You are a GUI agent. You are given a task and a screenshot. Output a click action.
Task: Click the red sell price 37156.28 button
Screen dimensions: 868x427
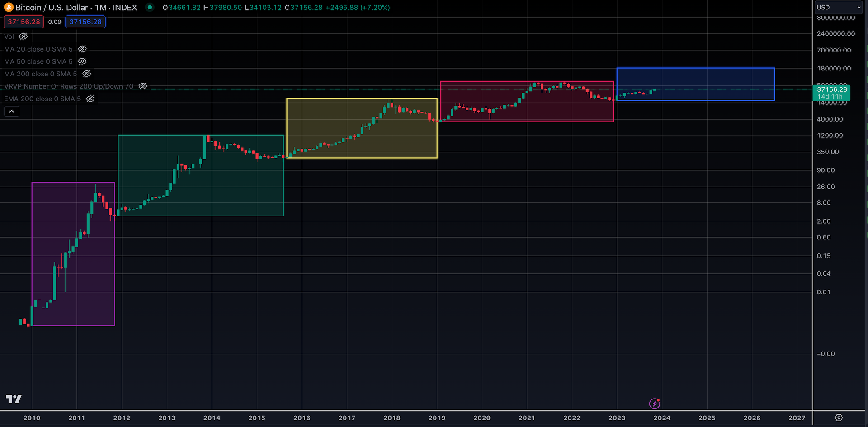pos(24,22)
